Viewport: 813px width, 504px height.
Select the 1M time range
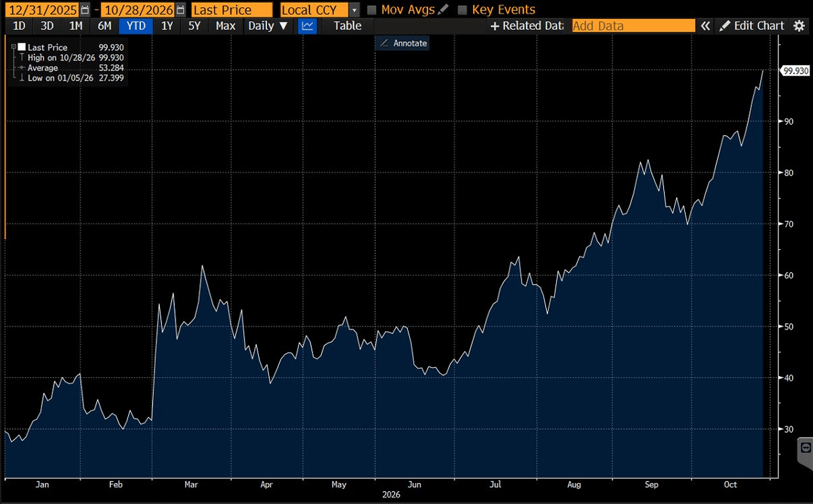pos(76,26)
